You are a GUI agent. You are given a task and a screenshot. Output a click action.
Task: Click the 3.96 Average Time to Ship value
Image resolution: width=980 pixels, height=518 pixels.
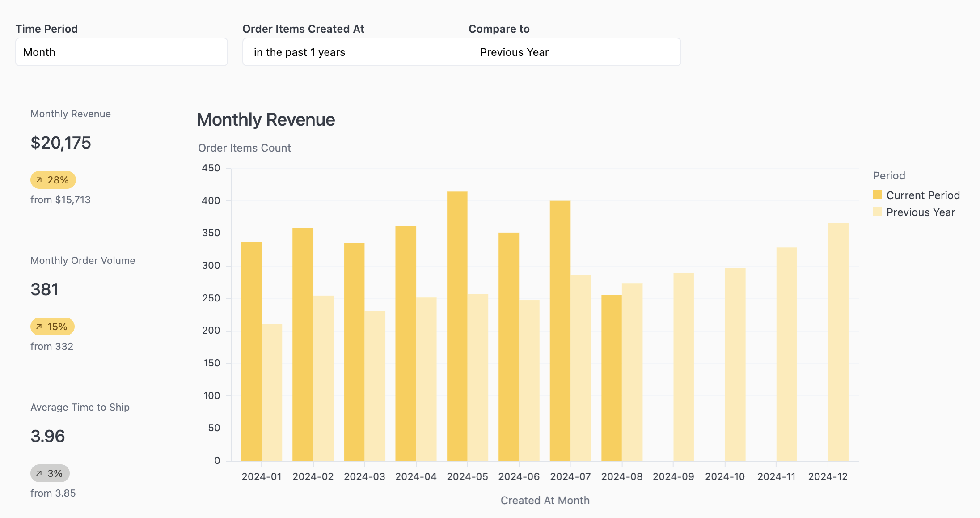(x=48, y=436)
